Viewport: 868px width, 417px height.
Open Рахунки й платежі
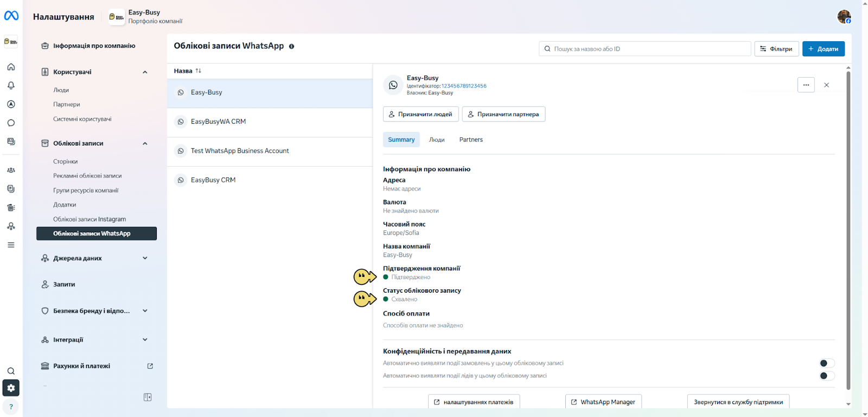(x=81, y=366)
